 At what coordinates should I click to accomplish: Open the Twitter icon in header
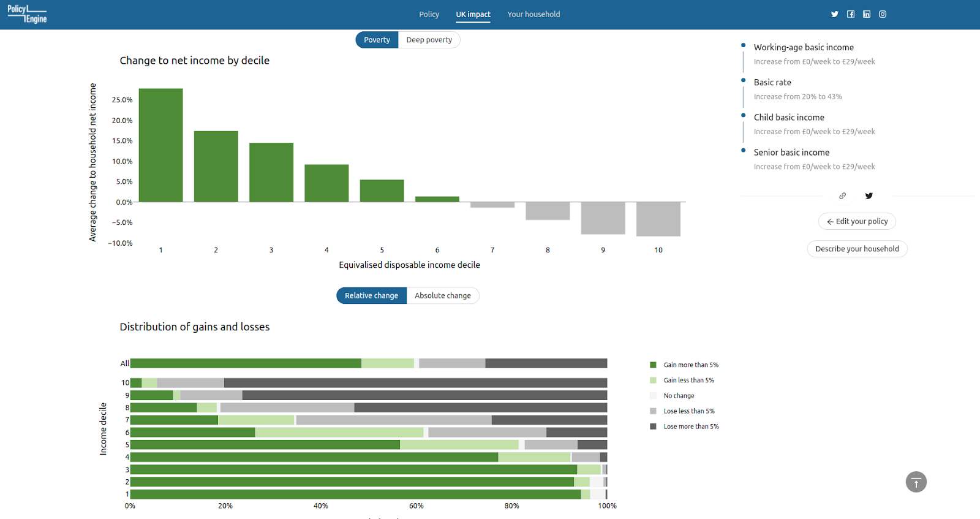pyautogui.click(x=834, y=14)
